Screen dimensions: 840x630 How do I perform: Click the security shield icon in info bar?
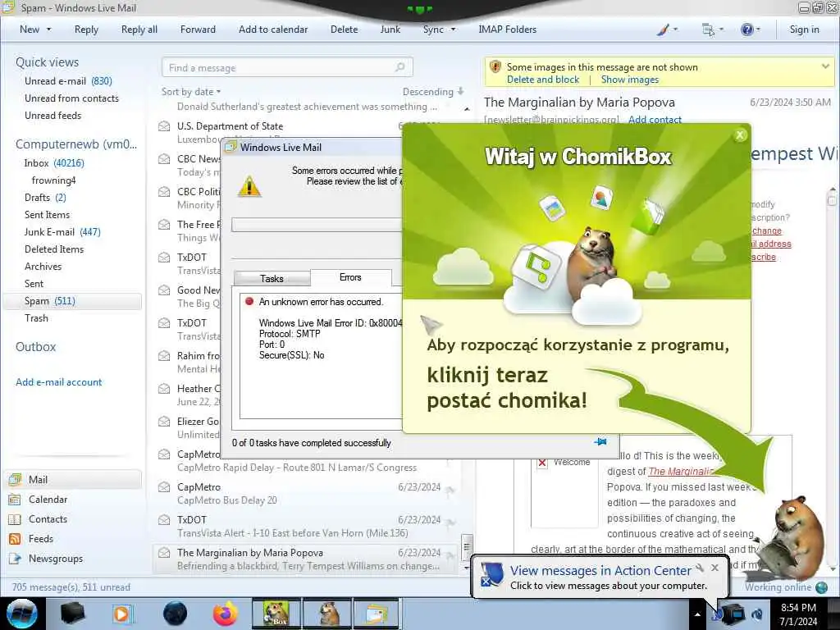(x=495, y=67)
